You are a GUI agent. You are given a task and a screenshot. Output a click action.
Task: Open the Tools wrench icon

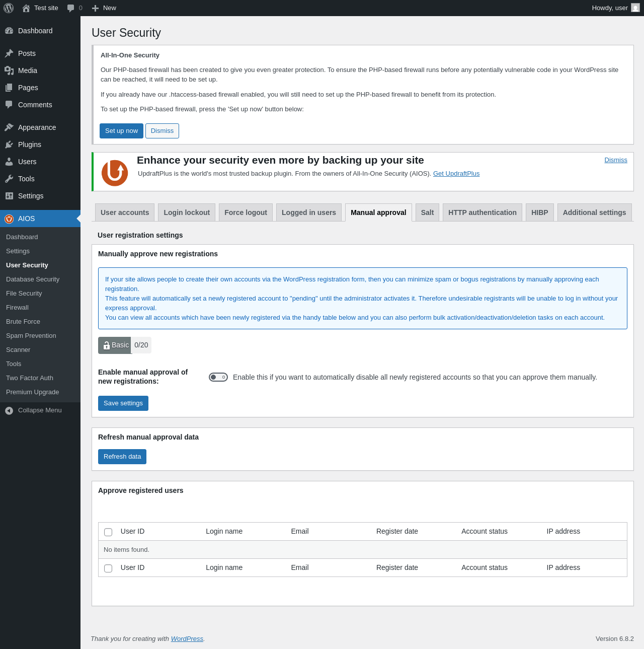pos(9,179)
